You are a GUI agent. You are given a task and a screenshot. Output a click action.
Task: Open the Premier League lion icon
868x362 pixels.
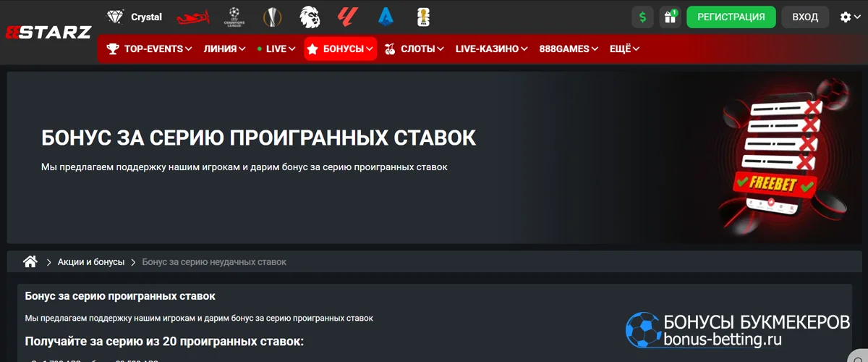click(x=310, y=17)
